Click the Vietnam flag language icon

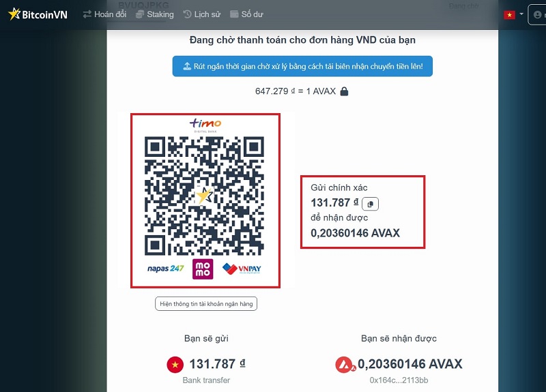(x=509, y=14)
